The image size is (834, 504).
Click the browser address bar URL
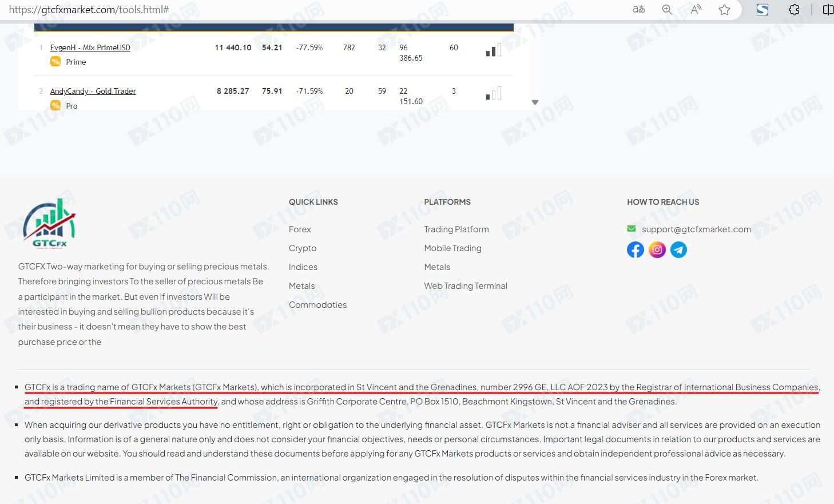point(89,10)
